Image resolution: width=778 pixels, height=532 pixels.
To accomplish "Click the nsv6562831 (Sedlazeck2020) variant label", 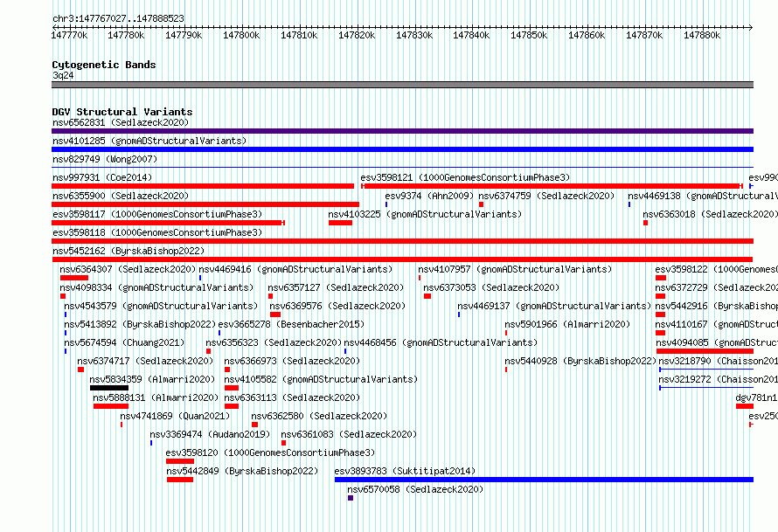I will pyautogui.click(x=121, y=122).
